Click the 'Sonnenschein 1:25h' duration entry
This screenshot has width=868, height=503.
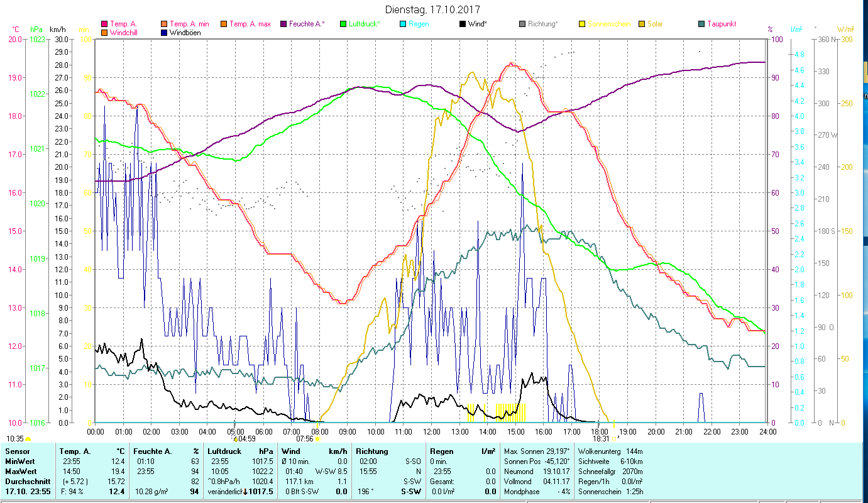(x=610, y=492)
